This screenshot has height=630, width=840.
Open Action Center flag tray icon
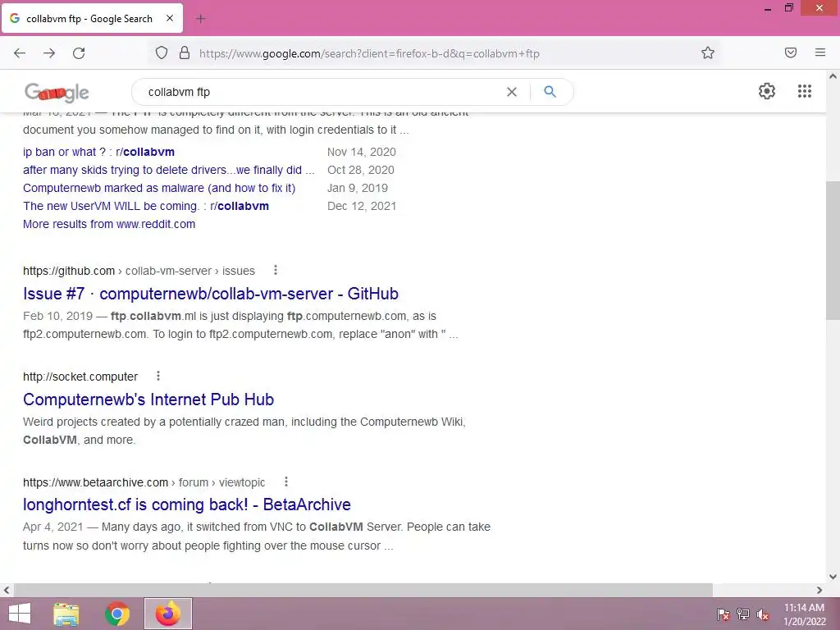pos(724,614)
